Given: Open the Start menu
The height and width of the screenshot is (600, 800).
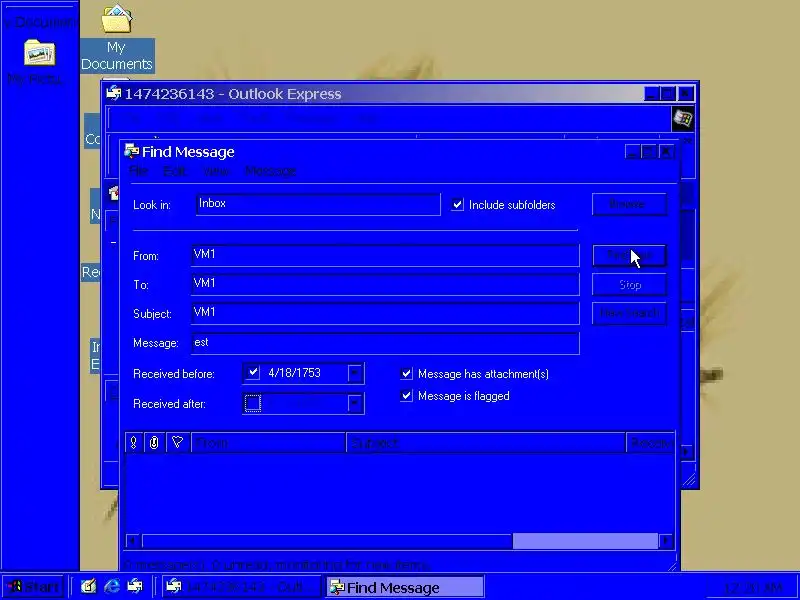Looking at the screenshot, I should 33,587.
